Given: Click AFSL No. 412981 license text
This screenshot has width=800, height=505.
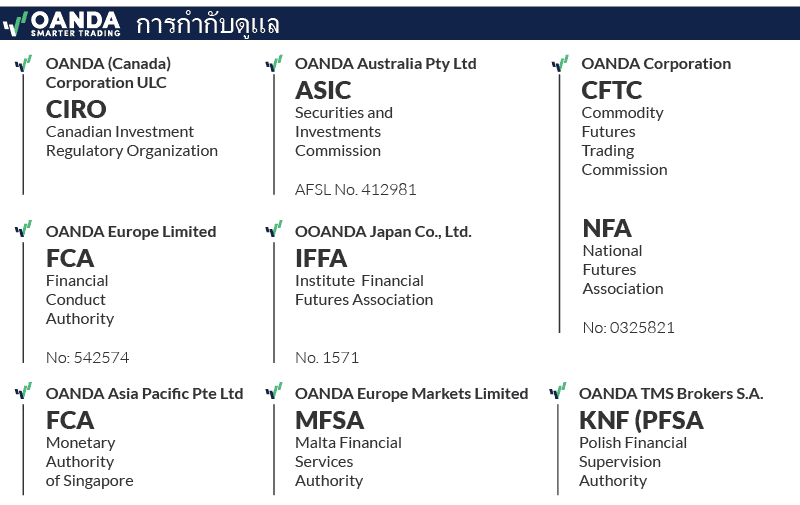Looking at the screenshot, I should click(x=355, y=189).
